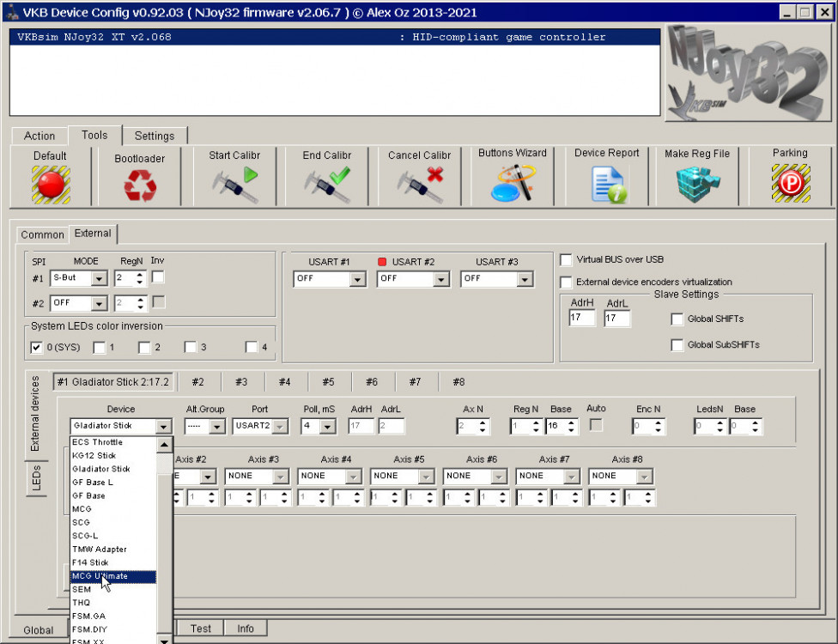Click the Default red button icon

[51, 184]
